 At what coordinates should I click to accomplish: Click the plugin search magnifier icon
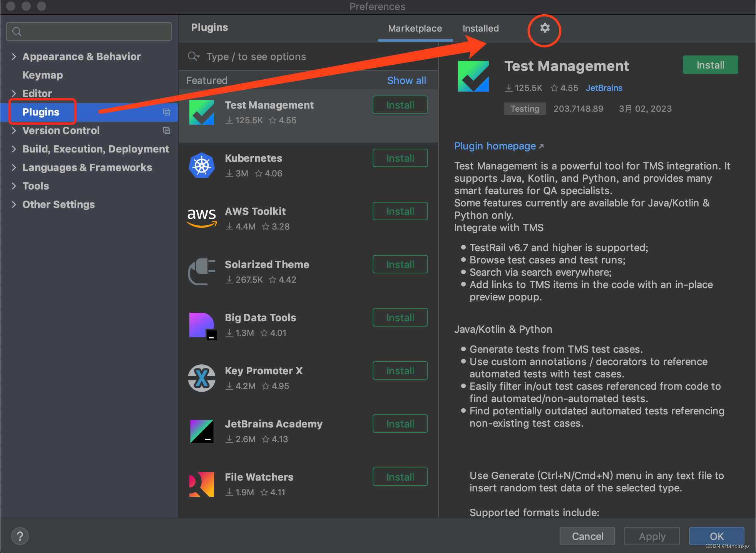tap(193, 57)
